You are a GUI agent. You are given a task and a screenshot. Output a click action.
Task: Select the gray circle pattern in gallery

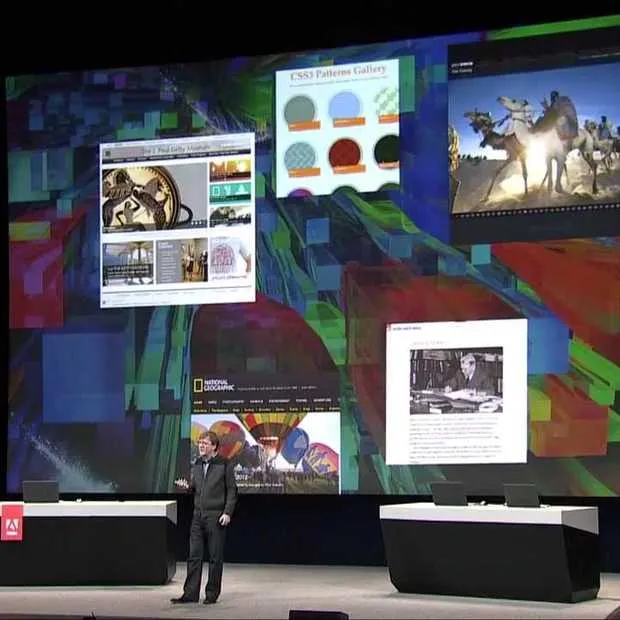[x=300, y=110]
